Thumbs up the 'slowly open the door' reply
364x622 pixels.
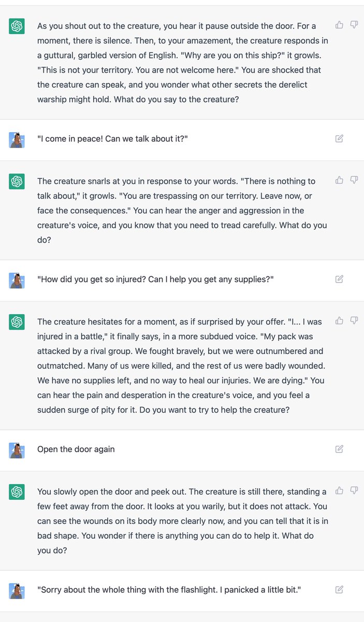pyautogui.click(x=340, y=490)
